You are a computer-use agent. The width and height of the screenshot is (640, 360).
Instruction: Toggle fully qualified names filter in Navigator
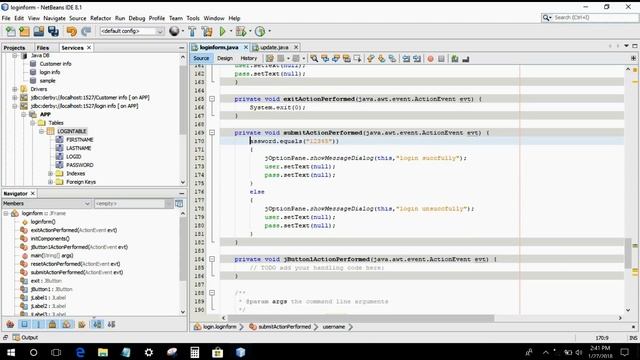tap(82, 324)
